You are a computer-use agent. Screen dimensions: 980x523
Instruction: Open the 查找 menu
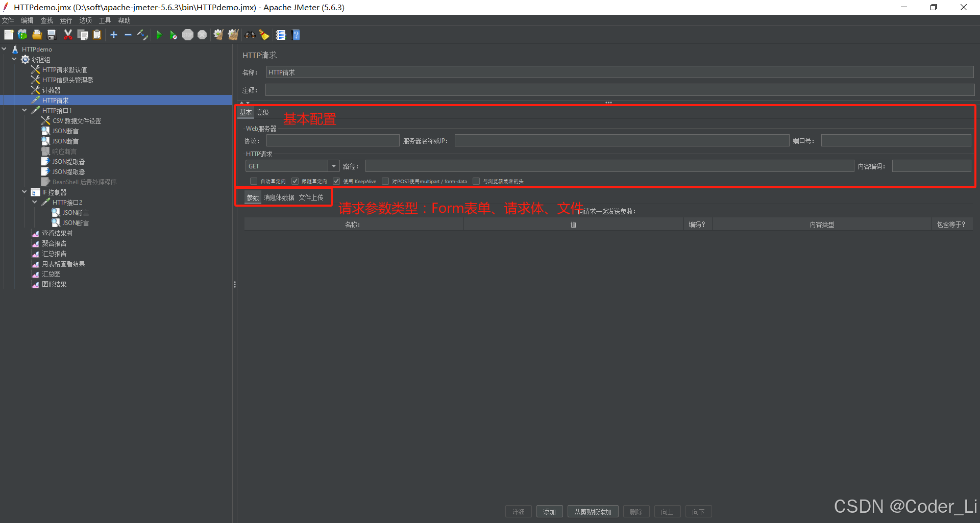46,20
